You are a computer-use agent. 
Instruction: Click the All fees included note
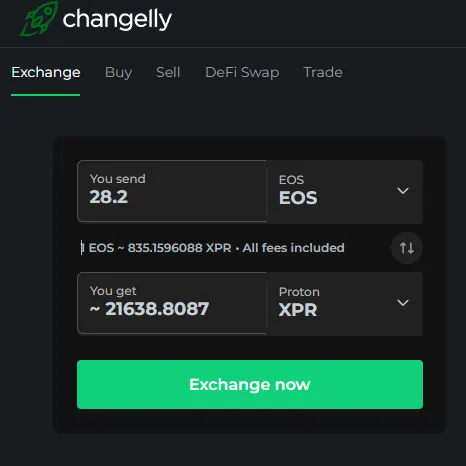pyautogui.click(x=293, y=248)
